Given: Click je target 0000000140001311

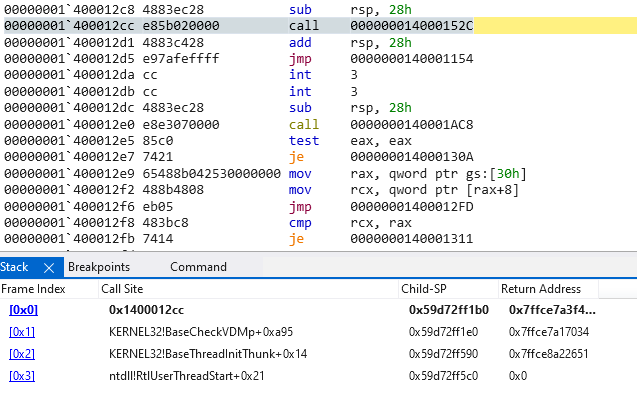Looking at the screenshot, I should [412, 239].
